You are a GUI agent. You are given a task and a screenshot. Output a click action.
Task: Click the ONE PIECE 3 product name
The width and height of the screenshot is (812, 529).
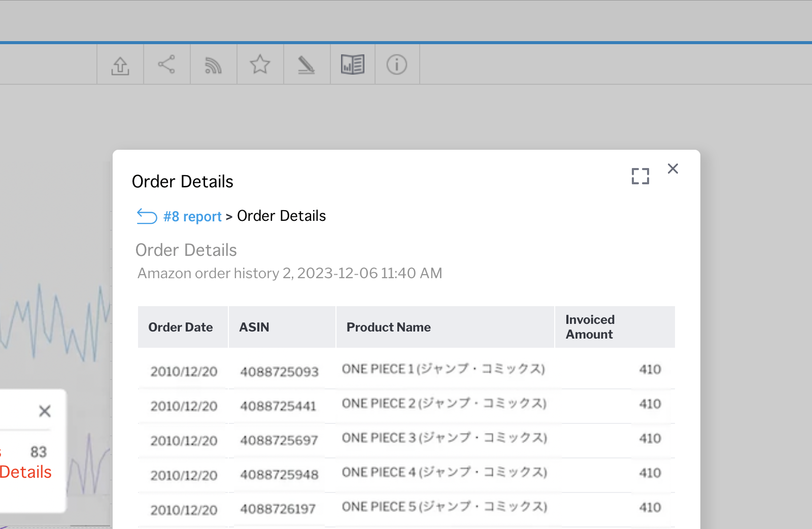coord(445,438)
